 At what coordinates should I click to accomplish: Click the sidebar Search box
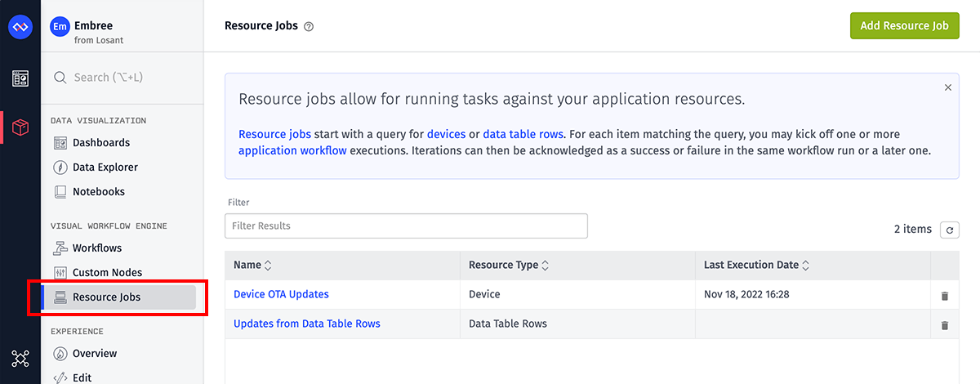pos(122,78)
